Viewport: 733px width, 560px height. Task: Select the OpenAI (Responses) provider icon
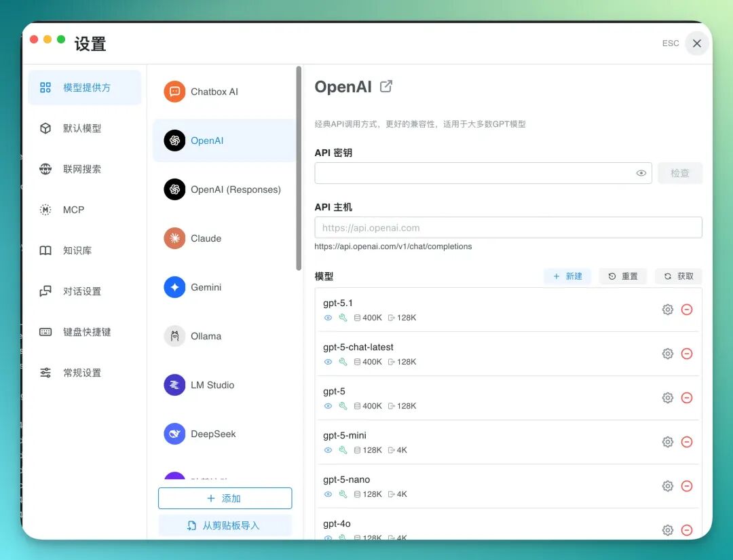coord(174,189)
